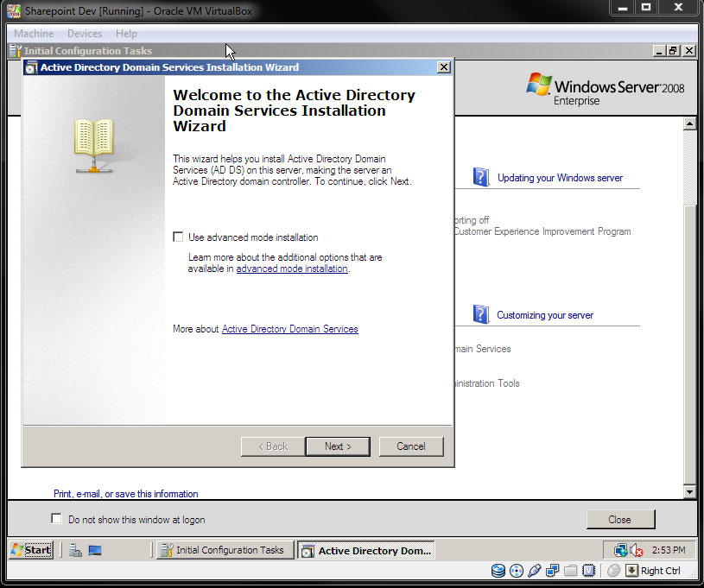The width and height of the screenshot is (704, 588).
Task: Click the scroll up arrow in Initial Configuration Tasks
Action: (x=689, y=123)
